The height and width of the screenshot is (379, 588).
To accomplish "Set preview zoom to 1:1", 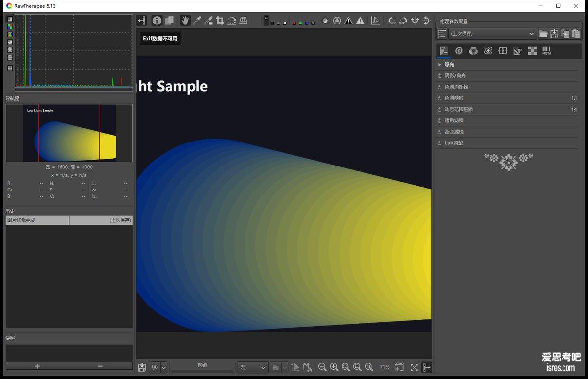I will pyautogui.click(x=369, y=367).
